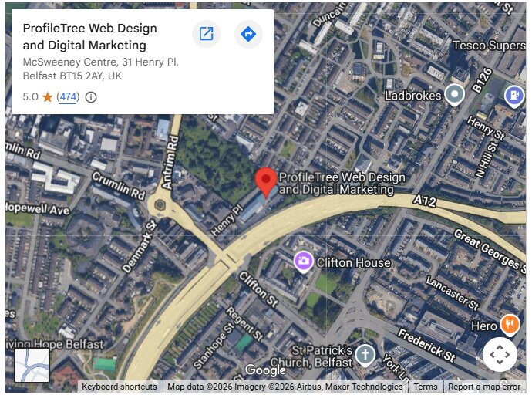Image resolution: width=532 pixels, height=395 pixels.
Task: Click the ProfileTree Web Design map label
Action: [342, 184]
